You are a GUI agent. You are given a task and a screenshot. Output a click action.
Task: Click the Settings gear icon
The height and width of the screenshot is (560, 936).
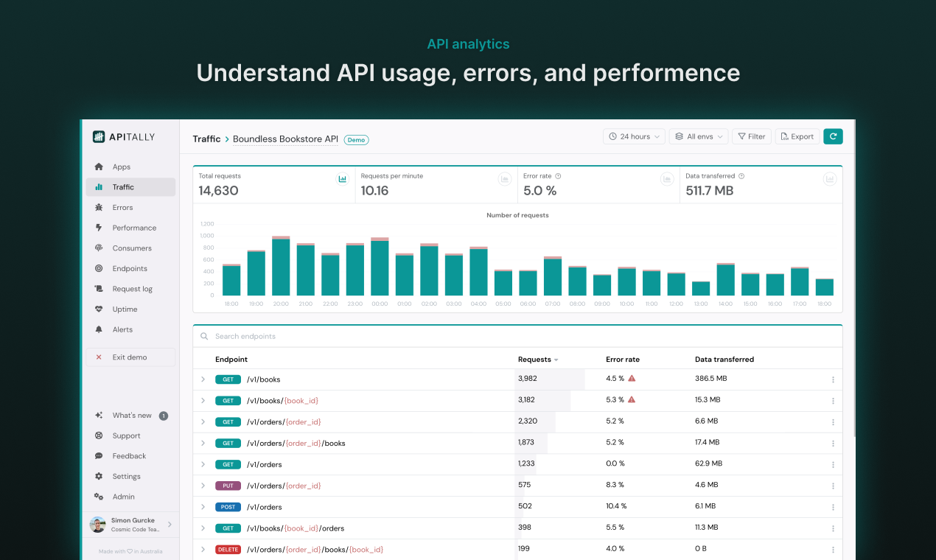(99, 477)
